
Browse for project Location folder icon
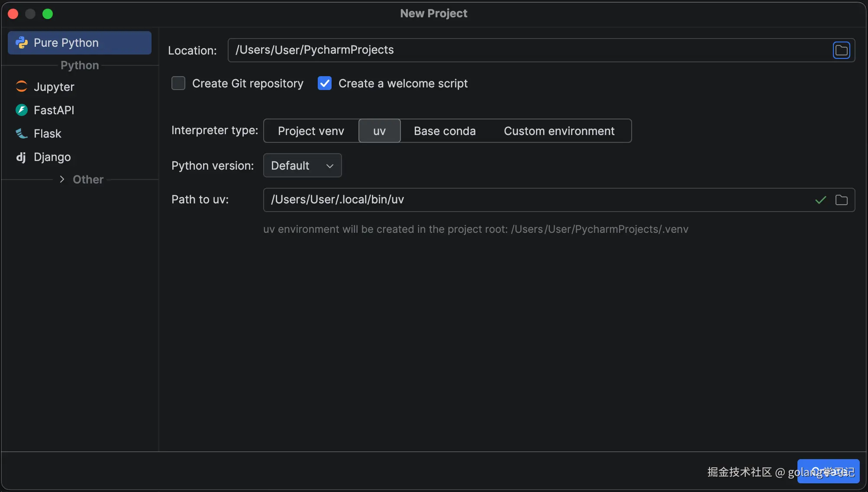(841, 50)
